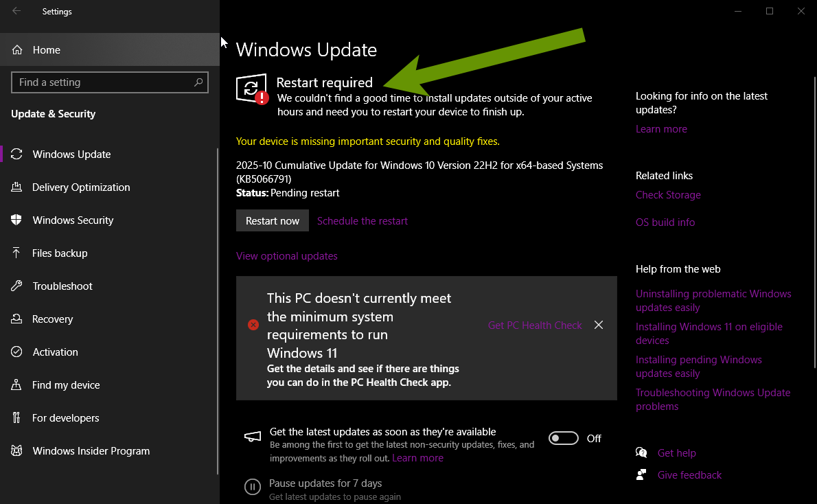The image size is (817, 504).
Task: Click Get PC Health Check link
Action: (x=535, y=325)
